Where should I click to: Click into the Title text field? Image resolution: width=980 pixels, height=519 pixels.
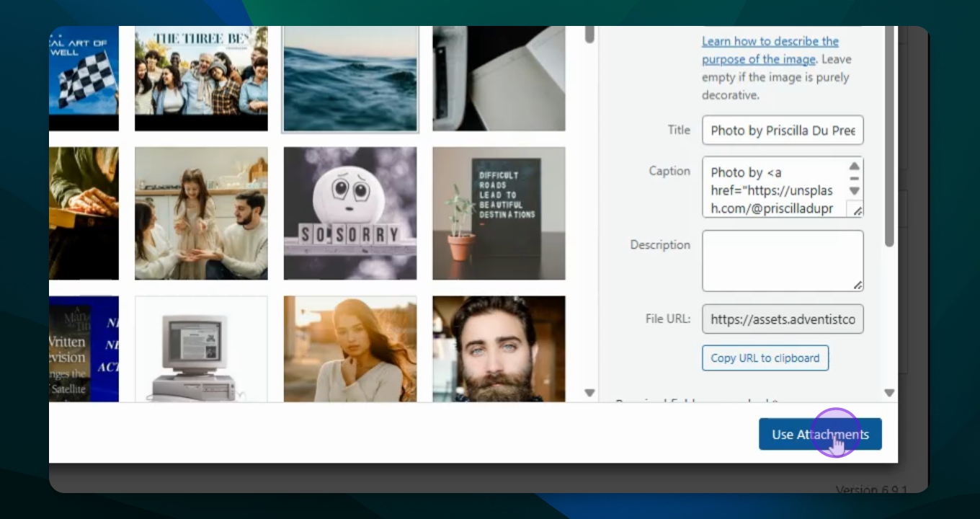point(783,130)
